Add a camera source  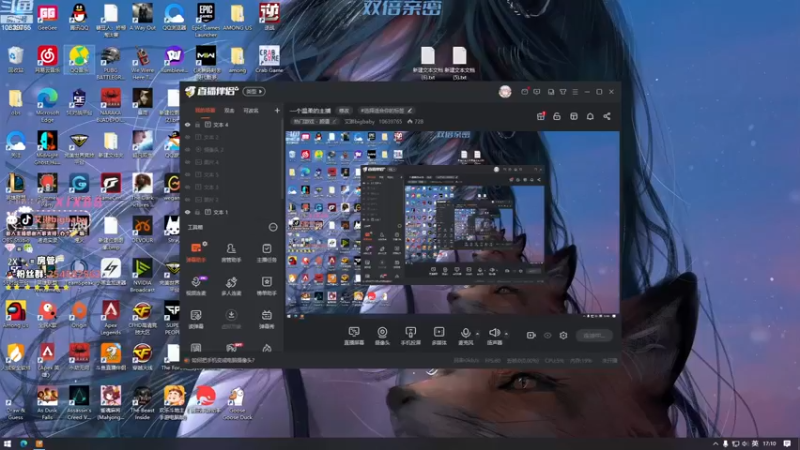point(382,336)
